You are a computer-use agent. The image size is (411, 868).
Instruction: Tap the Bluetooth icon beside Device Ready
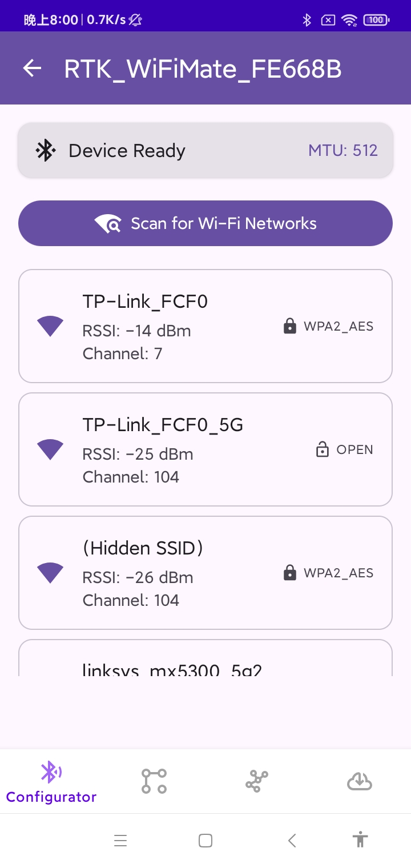tap(45, 151)
